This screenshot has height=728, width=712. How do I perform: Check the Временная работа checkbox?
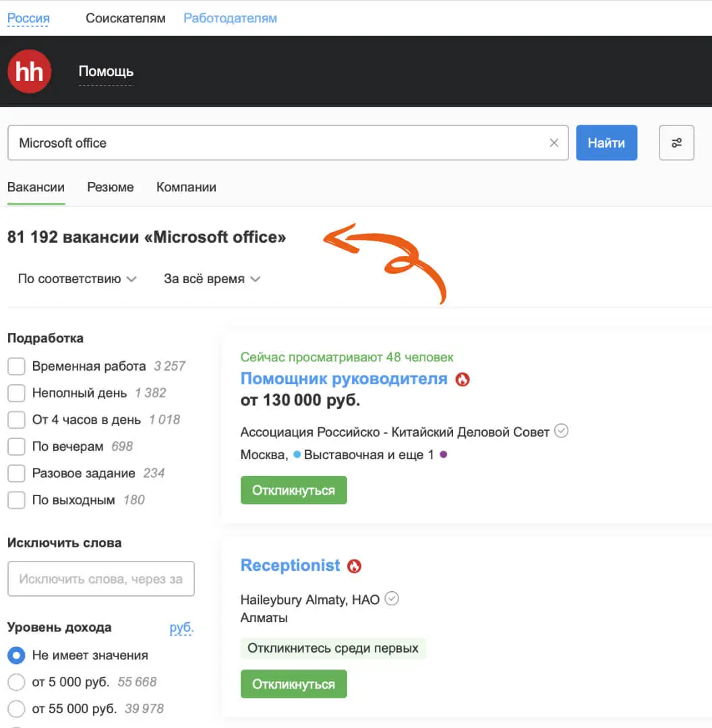[16, 367]
